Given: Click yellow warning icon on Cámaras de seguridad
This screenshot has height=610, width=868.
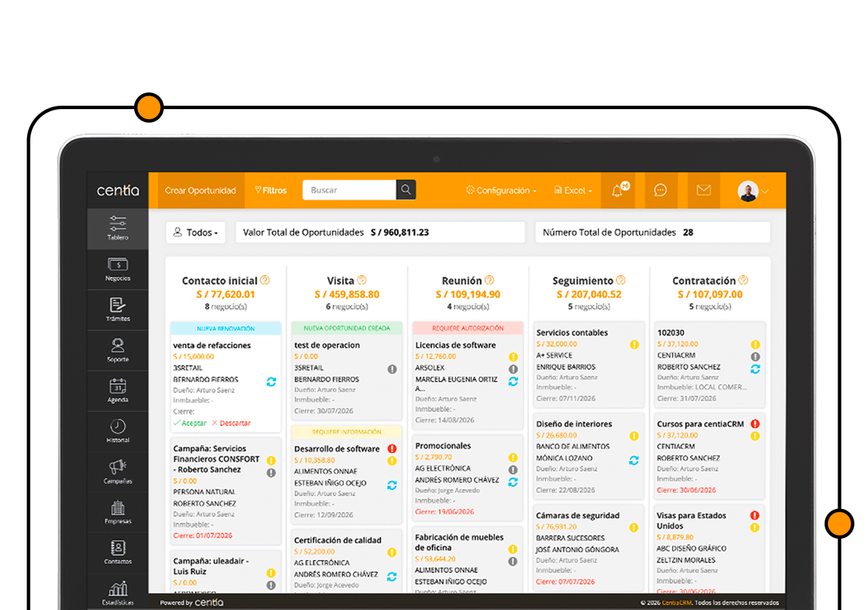Looking at the screenshot, I should point(634,527).
